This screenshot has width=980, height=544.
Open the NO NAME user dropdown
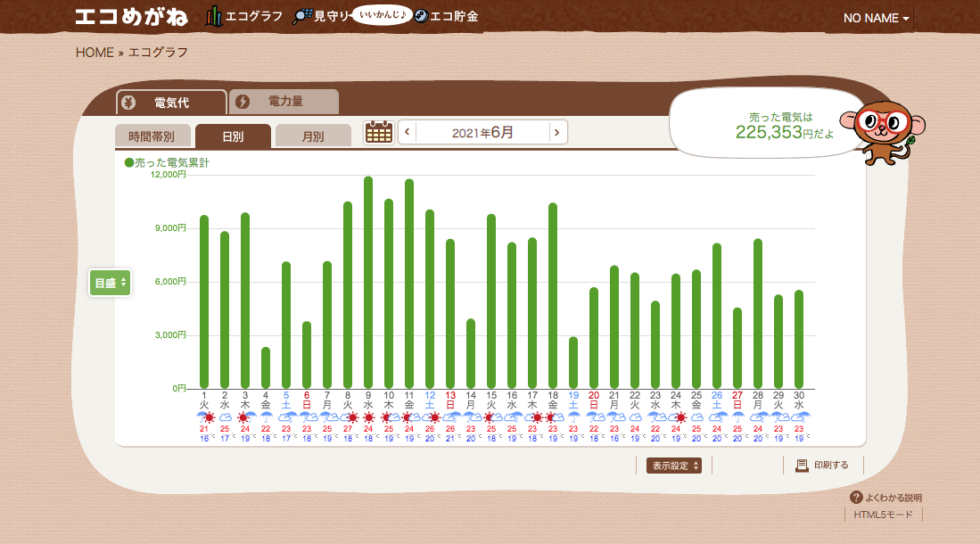877,18
